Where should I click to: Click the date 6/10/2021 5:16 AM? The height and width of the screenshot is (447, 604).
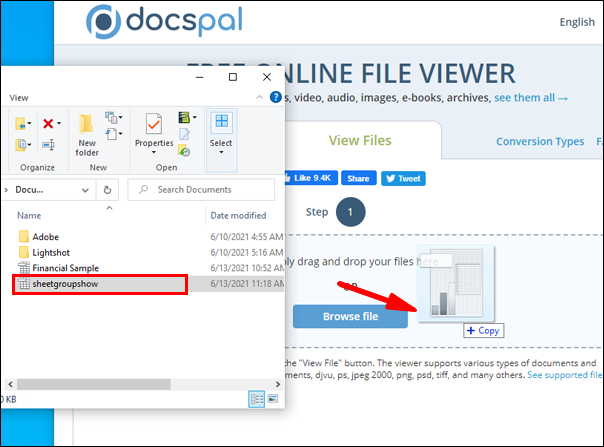(247, 253)
